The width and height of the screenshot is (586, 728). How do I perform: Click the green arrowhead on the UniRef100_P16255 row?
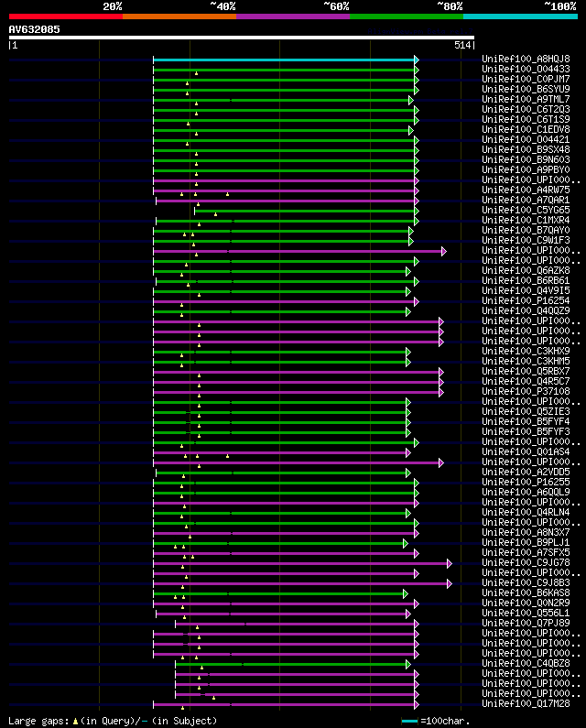[x=417, y=483]
